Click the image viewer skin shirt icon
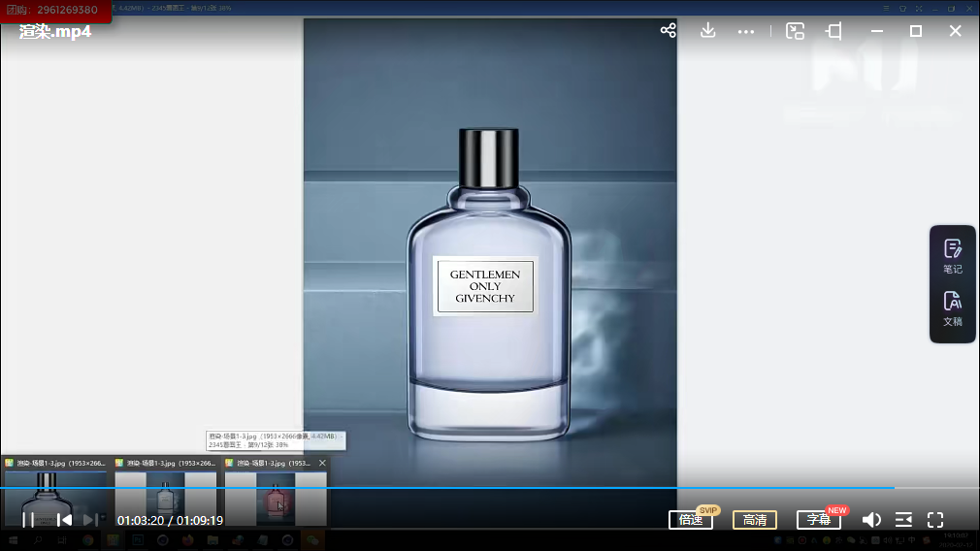The image size is (980, 551). point(902,8)
